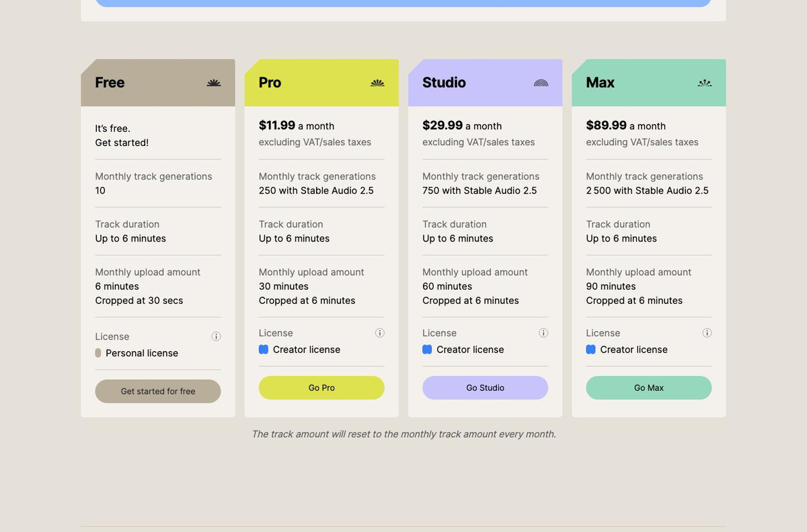Click the Free plan header title
This screenshot has width=807, height=532.
point(110,83)
